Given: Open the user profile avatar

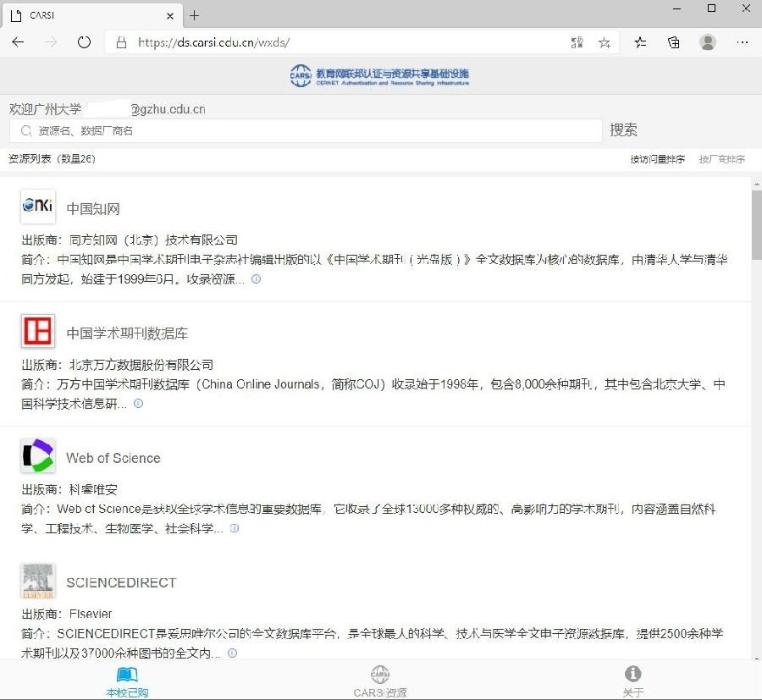Looking at the screenshot, I should pyautogui.click(x=708, y=42).
